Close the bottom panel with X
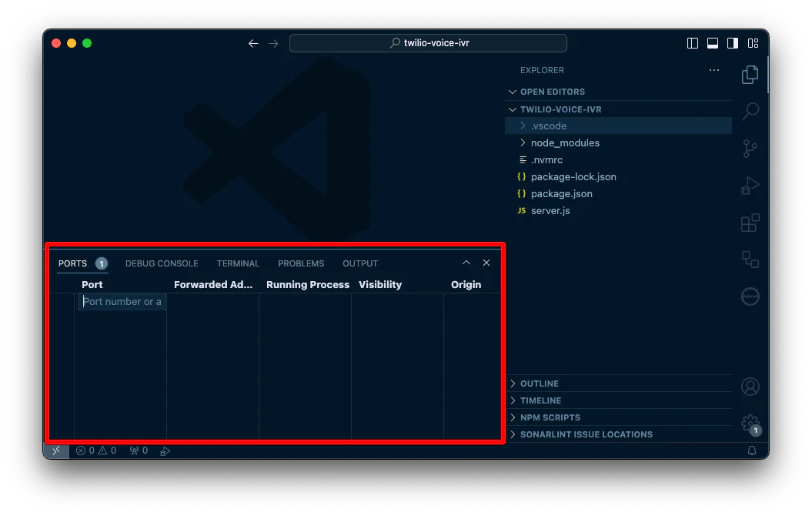 coord(486,263)
